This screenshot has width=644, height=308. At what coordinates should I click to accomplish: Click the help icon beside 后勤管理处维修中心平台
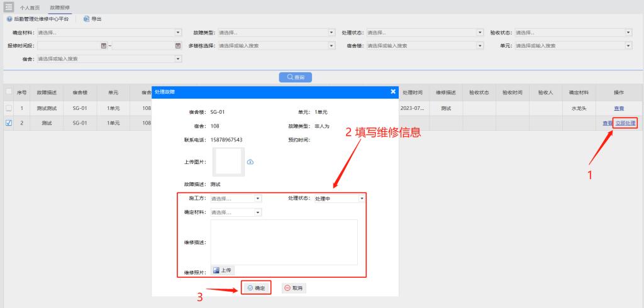pyautogui.click(x=9, y=19)
